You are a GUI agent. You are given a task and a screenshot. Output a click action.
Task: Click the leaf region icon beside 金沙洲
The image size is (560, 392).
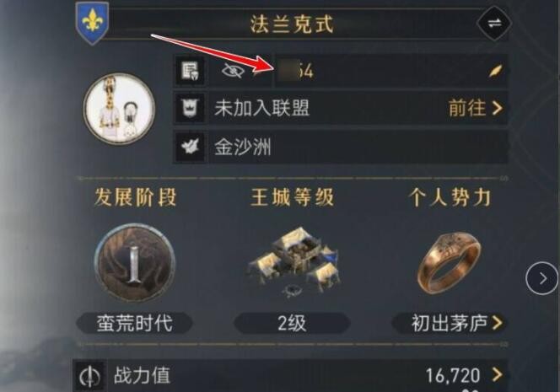click(190, 146)
